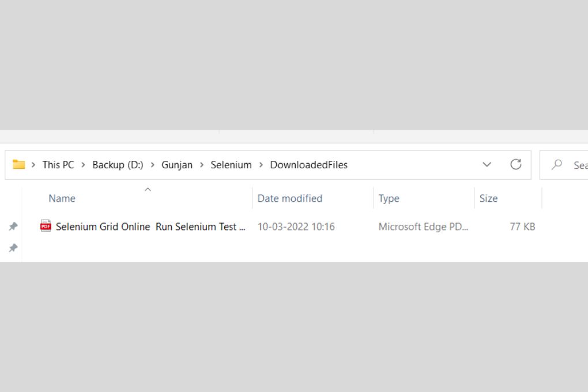Click the search magnifier icon
This screenshot has width=588, height=392.
[557, 165]
